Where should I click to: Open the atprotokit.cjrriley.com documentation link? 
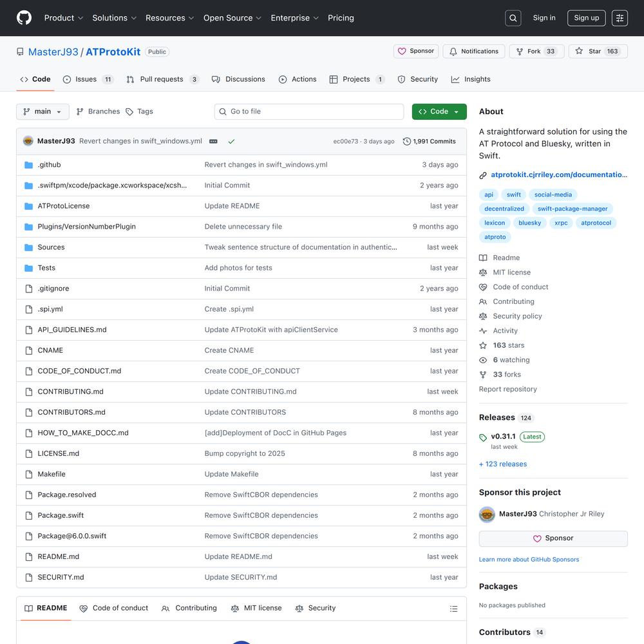pyautogui.click(x=559, y=175)
